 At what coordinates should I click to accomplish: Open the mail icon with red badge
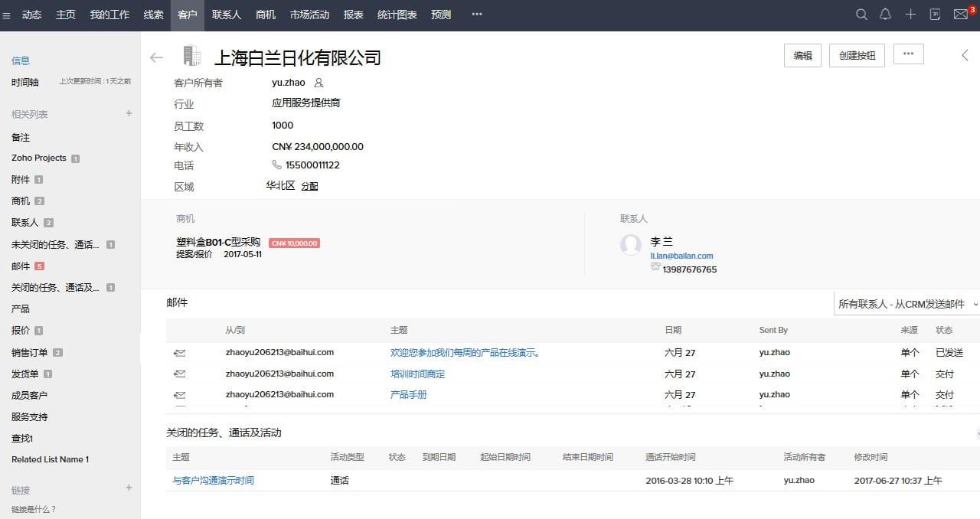960,15
